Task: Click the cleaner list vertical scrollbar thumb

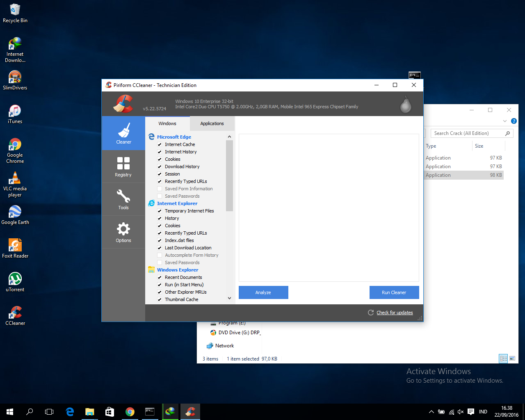Action: [x=229, y=176]
